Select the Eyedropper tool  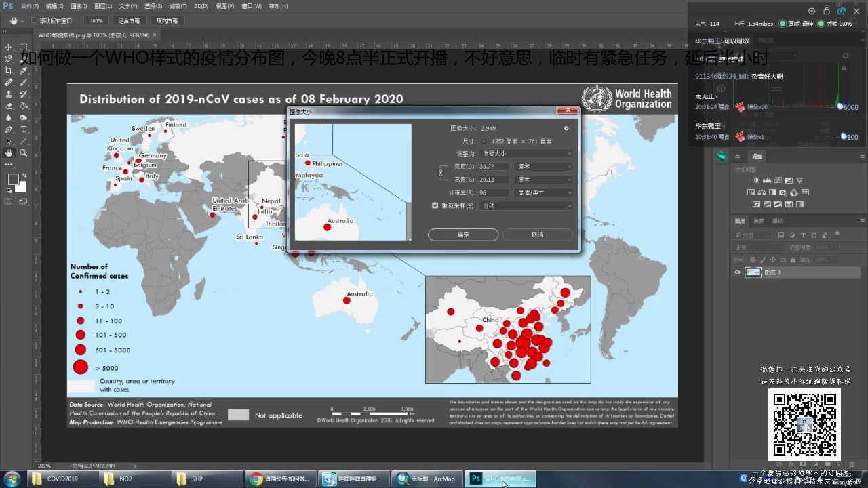[x=23, y=70]
